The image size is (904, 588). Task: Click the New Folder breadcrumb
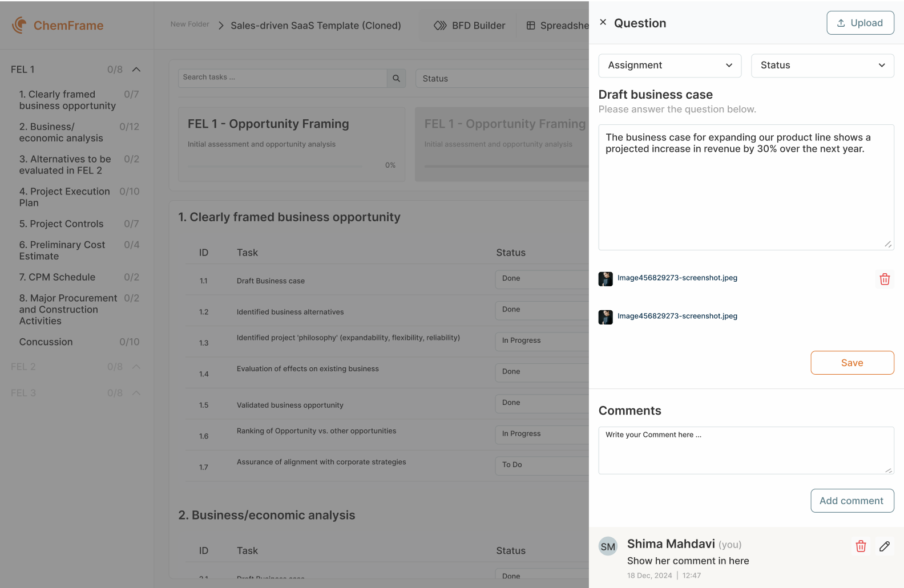pyautogui.click(x=189, y=24)
